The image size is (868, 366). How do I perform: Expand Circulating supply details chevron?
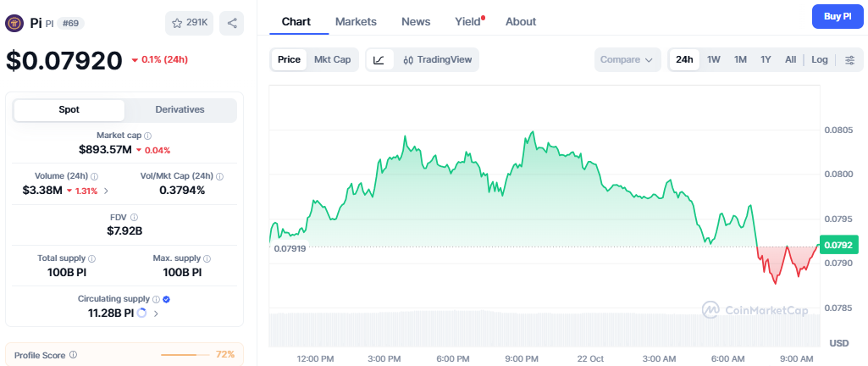tap(156, 313)
